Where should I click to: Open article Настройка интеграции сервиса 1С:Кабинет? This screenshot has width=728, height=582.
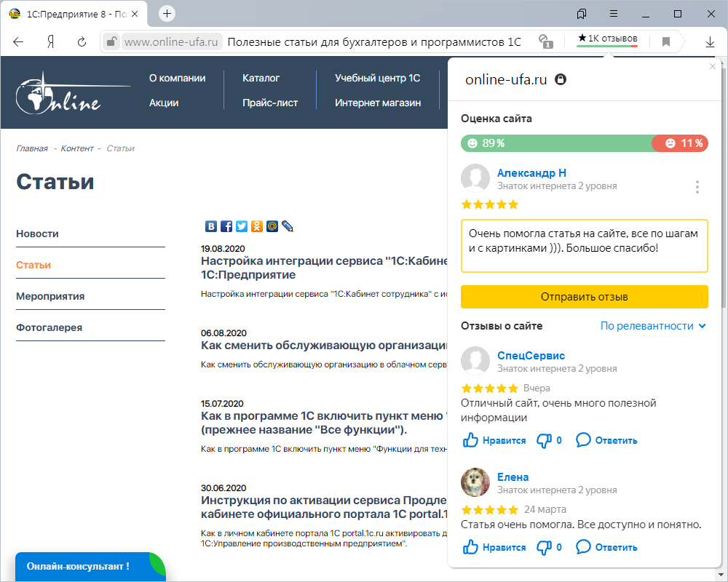(x=324, y=268)
